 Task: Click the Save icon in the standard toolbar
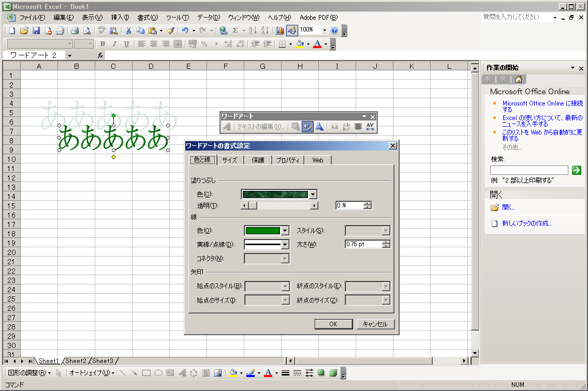coord(36,31)
